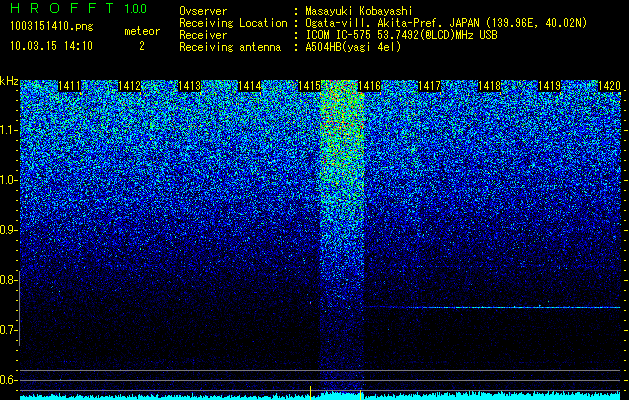Click the 1411 time marker
This screenshot has height=400, width=629.
(69, 86)
